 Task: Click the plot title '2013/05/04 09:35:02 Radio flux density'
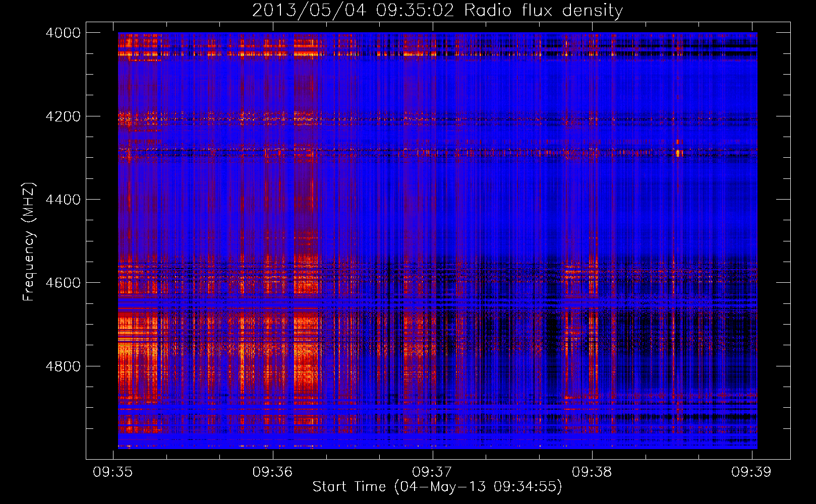tap(437, 11)
